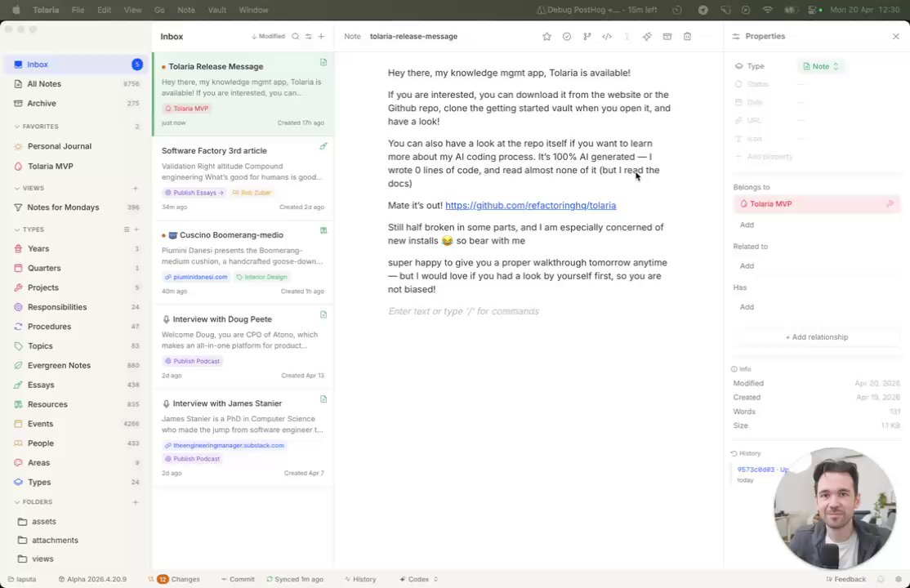Open Notes for Mondays view
The width and height of the screenshot is (910, 588).
(x=76, y=207)
